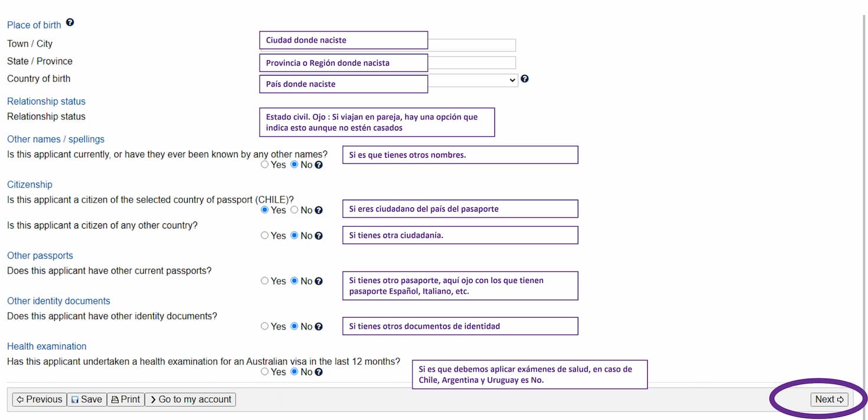
Task: Select Yes for health examination in last 12 months
Action: 264,372
